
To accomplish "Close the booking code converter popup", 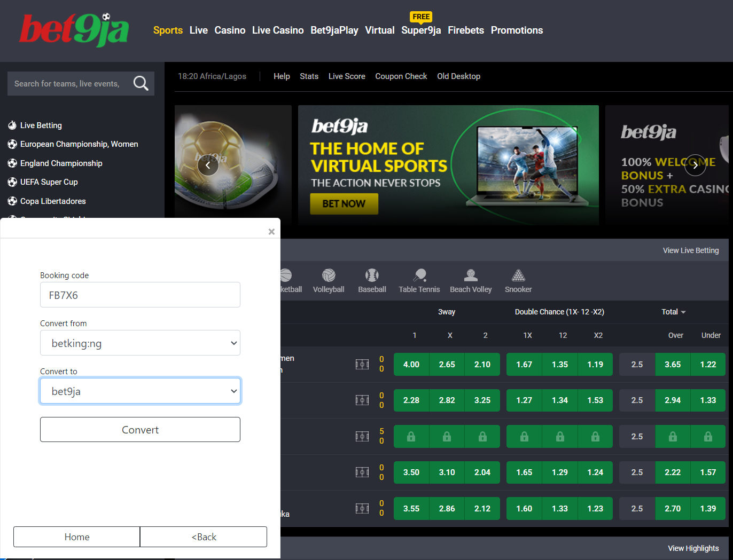I will tap(271, 232).
